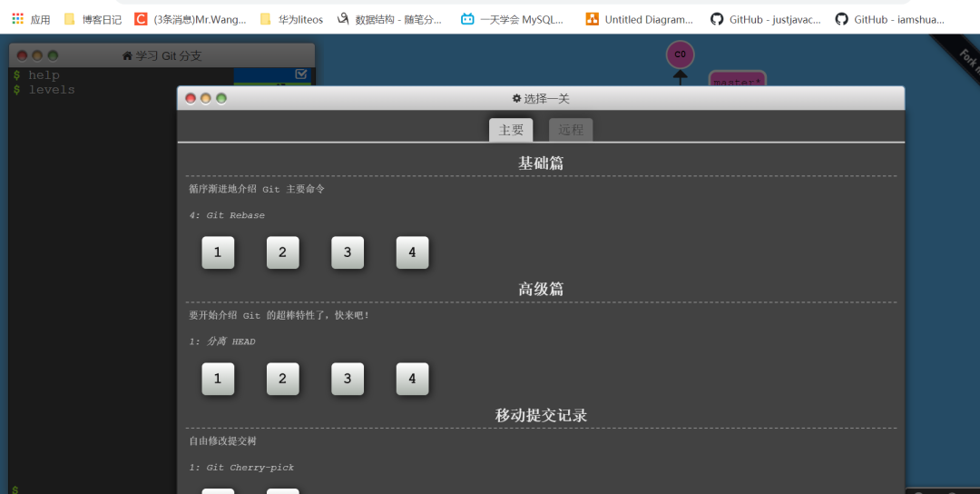Image resolution: width=980 pixels, height=494 pixels.
Task: Click the 循序渐进地介绍 Git 主要命令 description
Action: pyautogui.click(x=257, y=189)
